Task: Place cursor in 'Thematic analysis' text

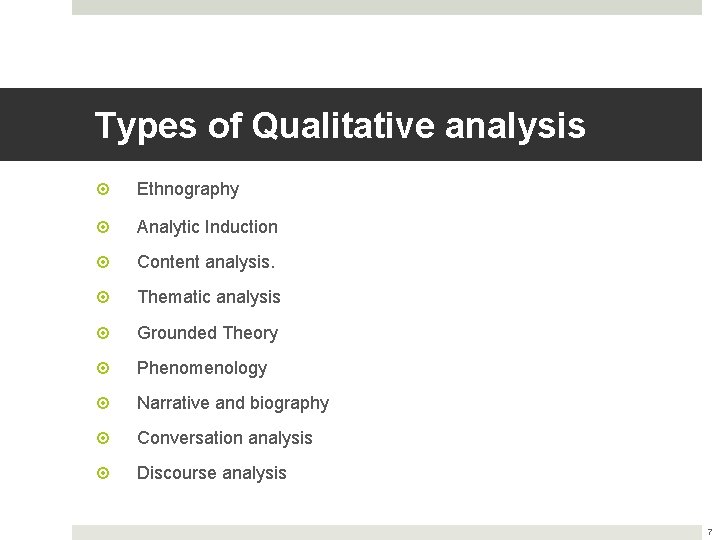Action: click(208, 297)
